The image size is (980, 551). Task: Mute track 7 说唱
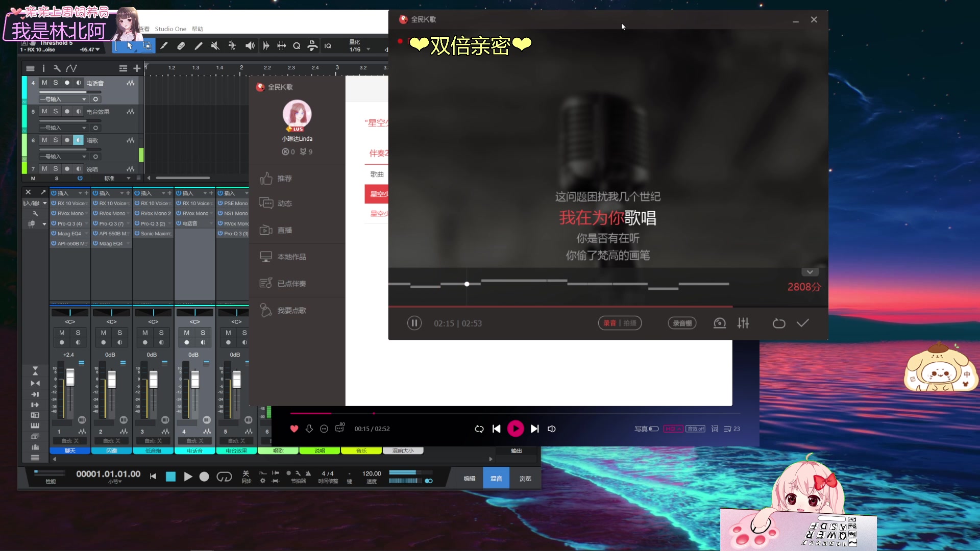tap(44, 168)
